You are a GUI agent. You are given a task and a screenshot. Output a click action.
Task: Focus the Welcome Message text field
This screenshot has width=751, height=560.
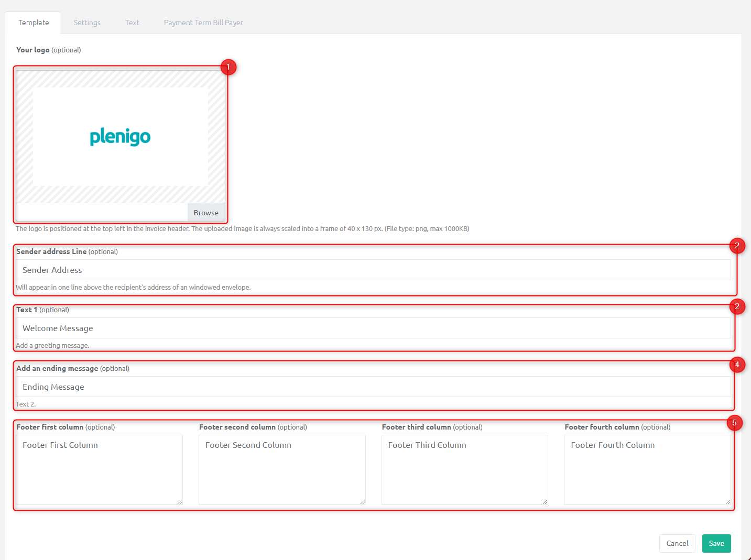point(373,328)
